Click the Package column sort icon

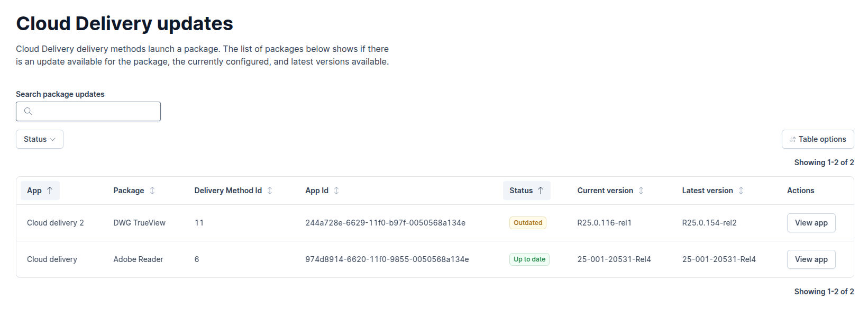tap(152, 191)
